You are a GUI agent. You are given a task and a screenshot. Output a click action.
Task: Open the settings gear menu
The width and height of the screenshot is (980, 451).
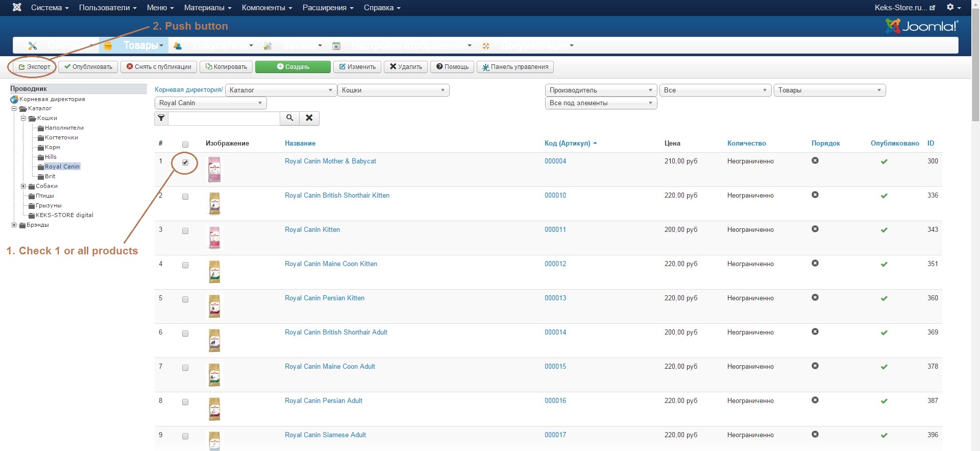(x=953, y=8)
